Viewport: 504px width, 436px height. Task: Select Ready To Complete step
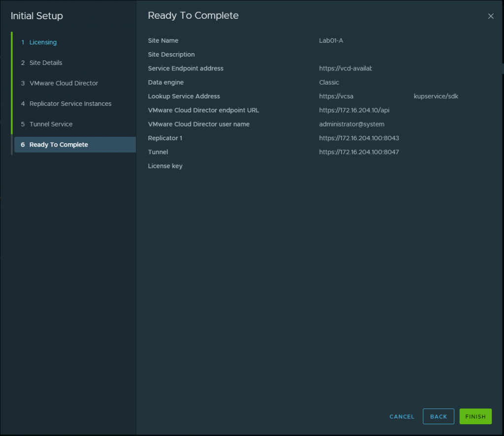point(75,145)
